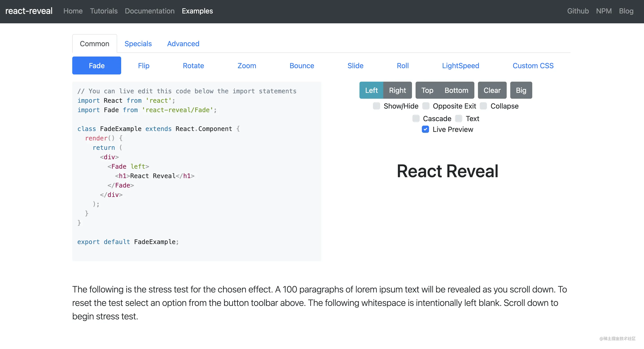The height and width of the screenshot is (349, 644).
Task: Select the LightSpeed animation icon
Action: 461,65
